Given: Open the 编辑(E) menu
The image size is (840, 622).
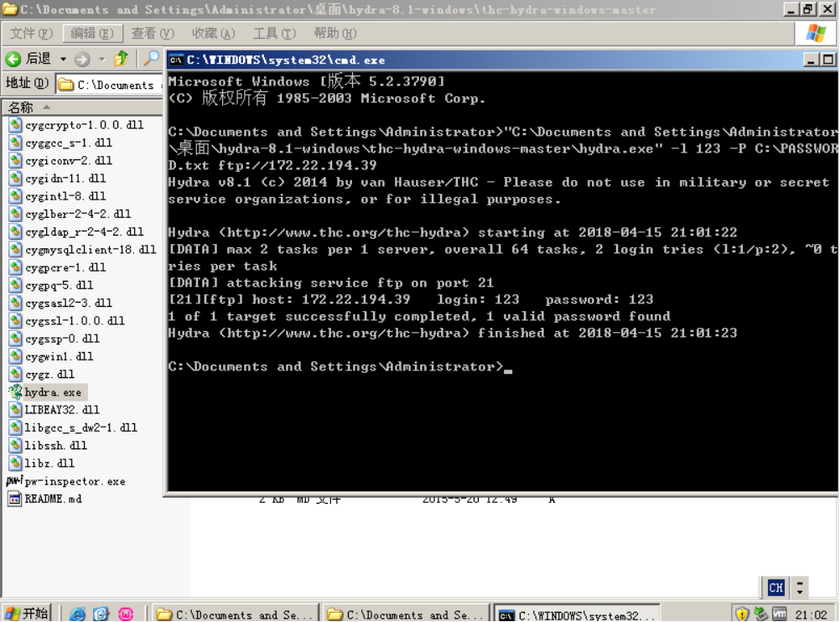Looking at the screenshot, I should (x=92, y=34).
